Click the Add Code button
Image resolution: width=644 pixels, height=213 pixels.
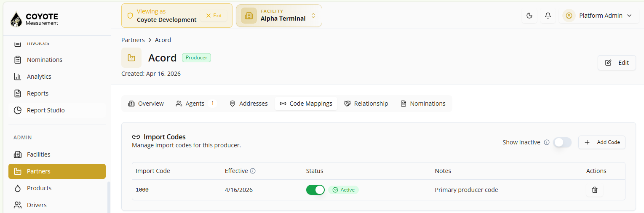(602, 142)
